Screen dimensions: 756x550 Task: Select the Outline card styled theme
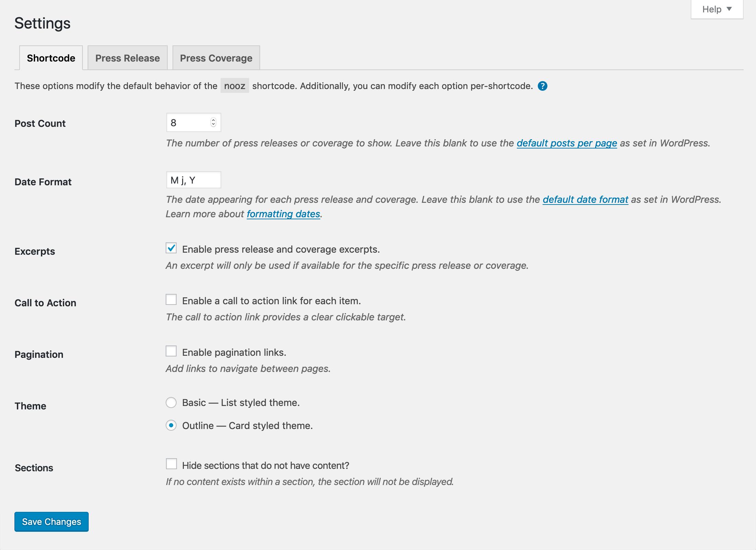point(171,426)
